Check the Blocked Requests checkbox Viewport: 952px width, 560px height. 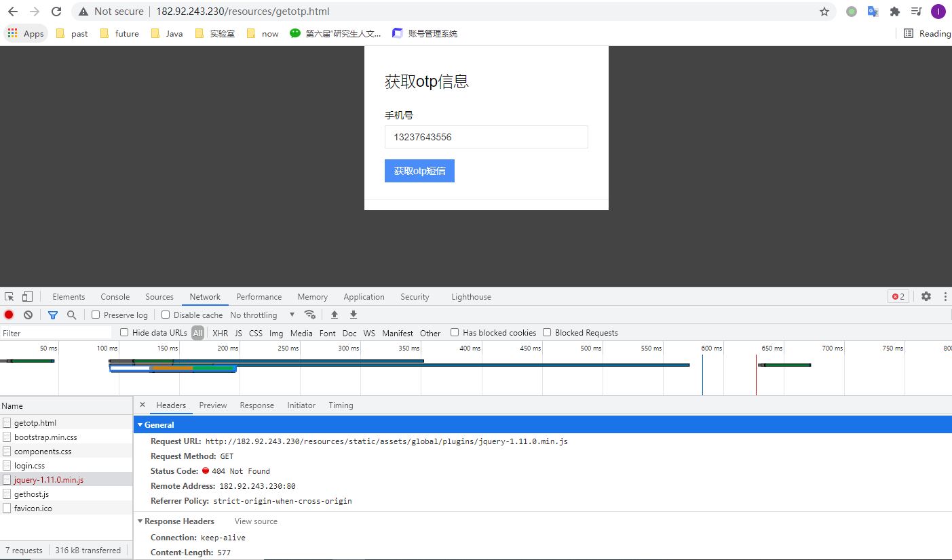click(547, 332)
